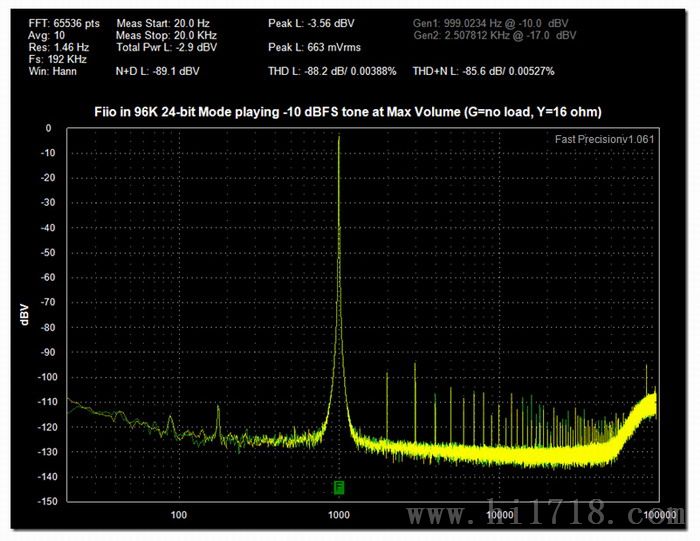Click the chart title starting with Fiio
This screenshot has height=541, width=700.
(348, 112)
